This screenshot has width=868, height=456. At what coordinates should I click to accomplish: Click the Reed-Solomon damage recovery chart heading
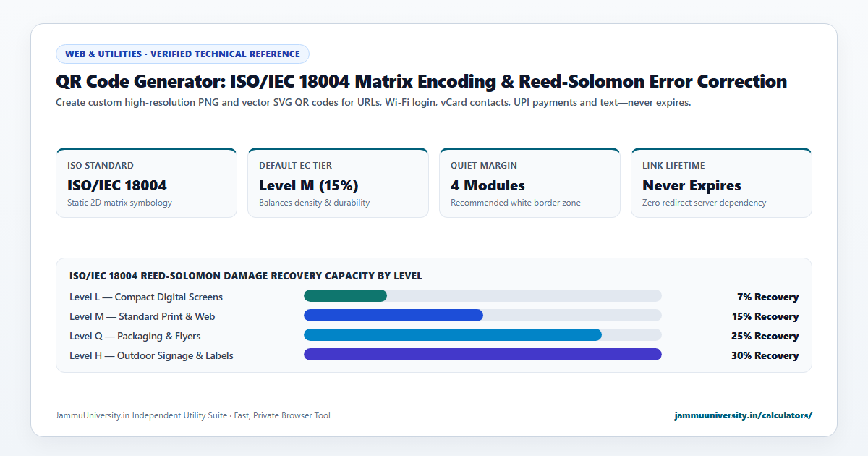click(246, 276)
